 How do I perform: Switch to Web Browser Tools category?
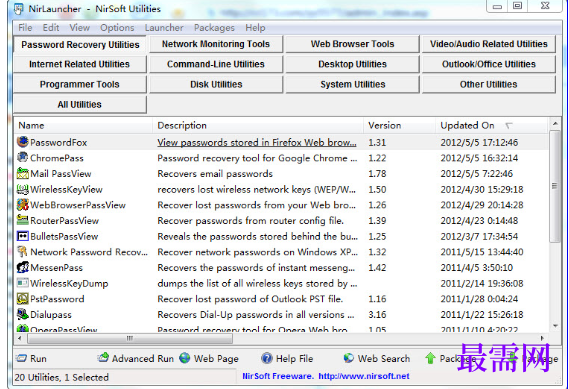352,44
